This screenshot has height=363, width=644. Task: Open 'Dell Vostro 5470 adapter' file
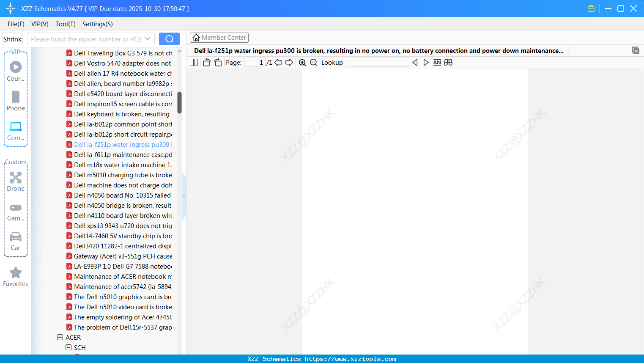(119, 63)
